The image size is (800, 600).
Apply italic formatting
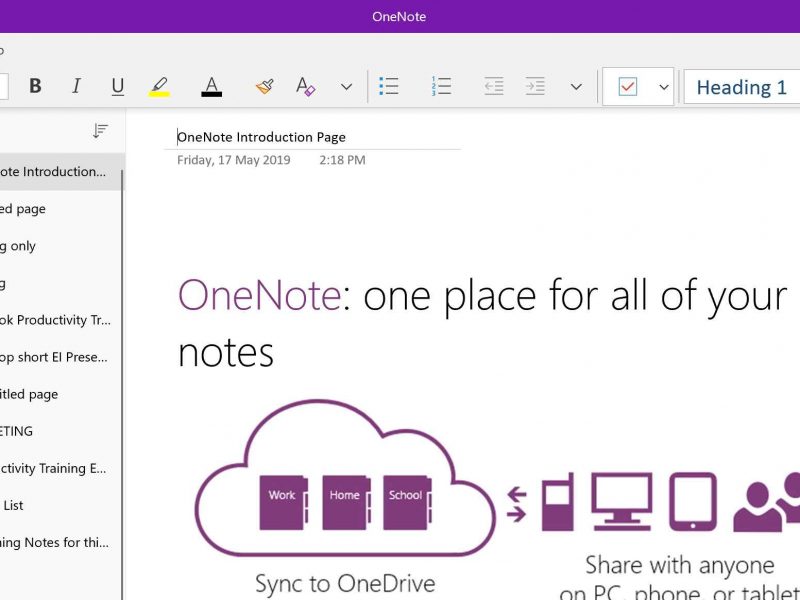click(76, 86)
